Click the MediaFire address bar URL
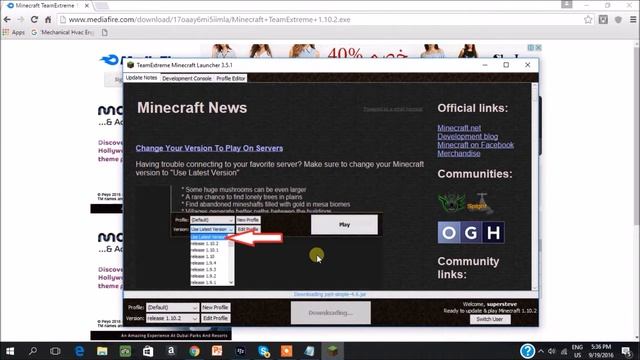This screenshot has height=360, width=640. click(209, 20)
